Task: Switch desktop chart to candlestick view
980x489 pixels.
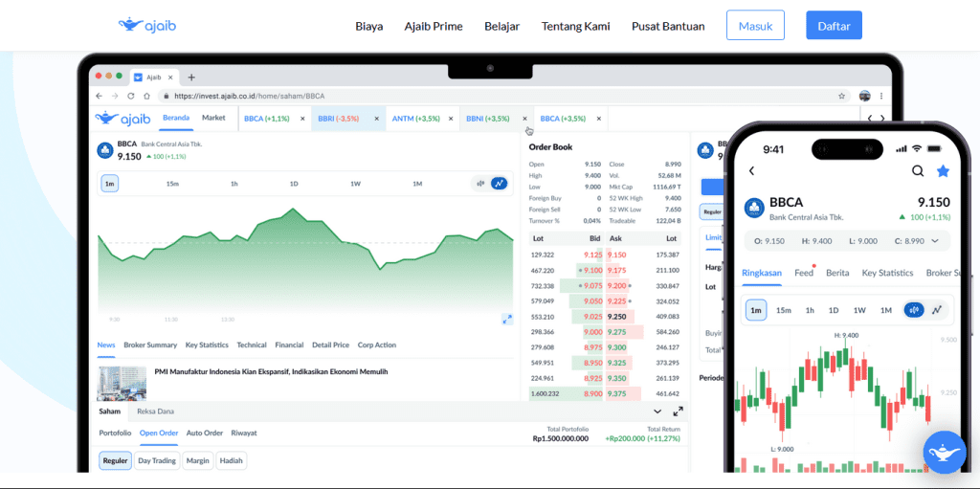Action: pos(480,183)
